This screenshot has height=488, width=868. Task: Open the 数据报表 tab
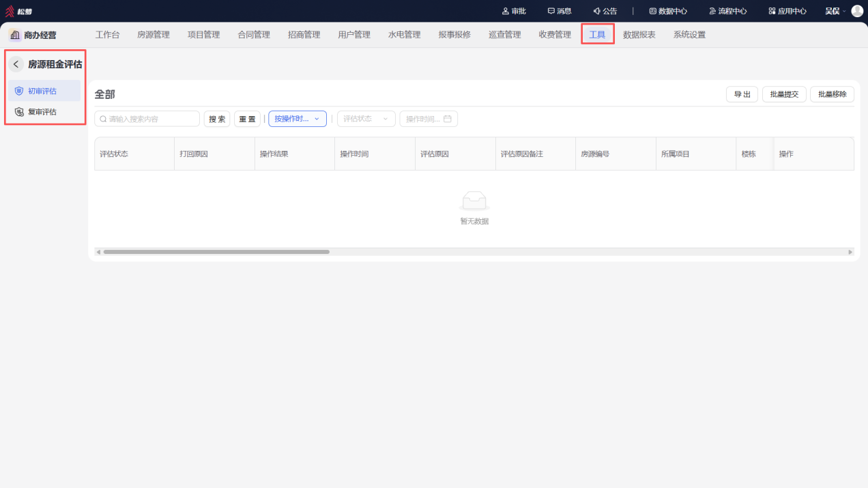coord(639,35)
